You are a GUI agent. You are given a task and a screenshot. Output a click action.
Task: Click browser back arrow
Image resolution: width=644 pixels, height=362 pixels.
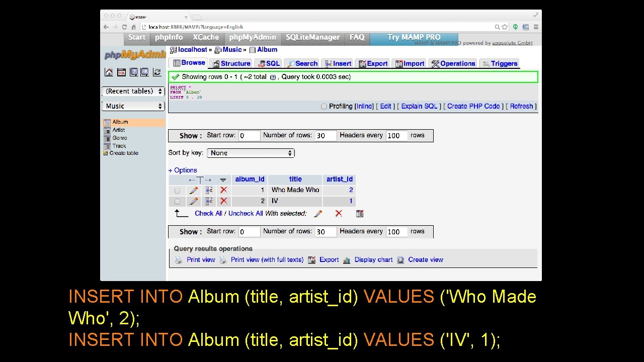[x=106, y=27]
